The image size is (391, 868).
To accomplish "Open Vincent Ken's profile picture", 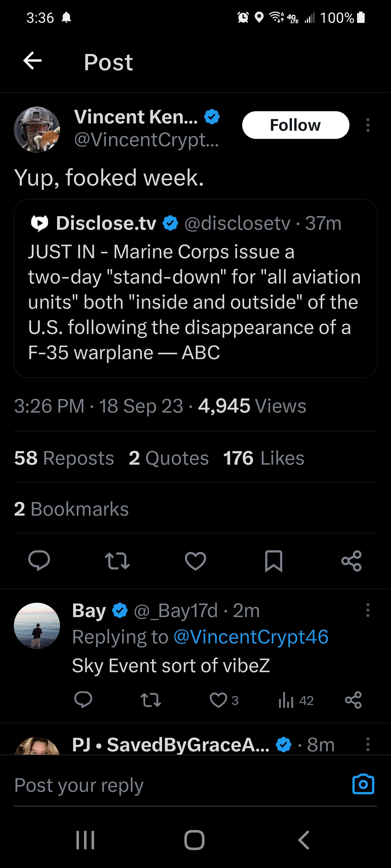I will point(37,130).
